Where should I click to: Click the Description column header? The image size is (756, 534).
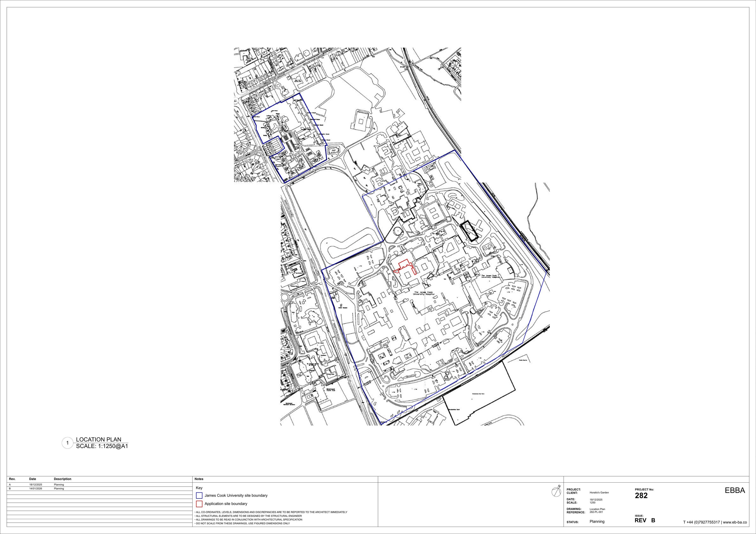pyautogui.click(x=62, y=479)
